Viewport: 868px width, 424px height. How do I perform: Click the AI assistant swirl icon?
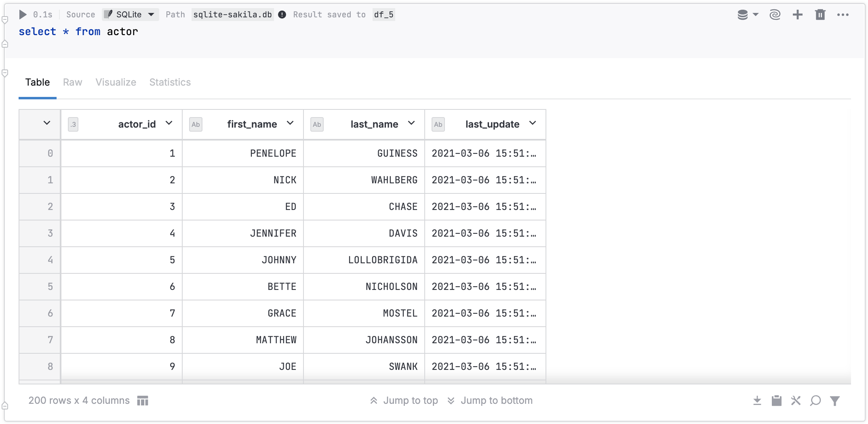click(x=775, y=15)
